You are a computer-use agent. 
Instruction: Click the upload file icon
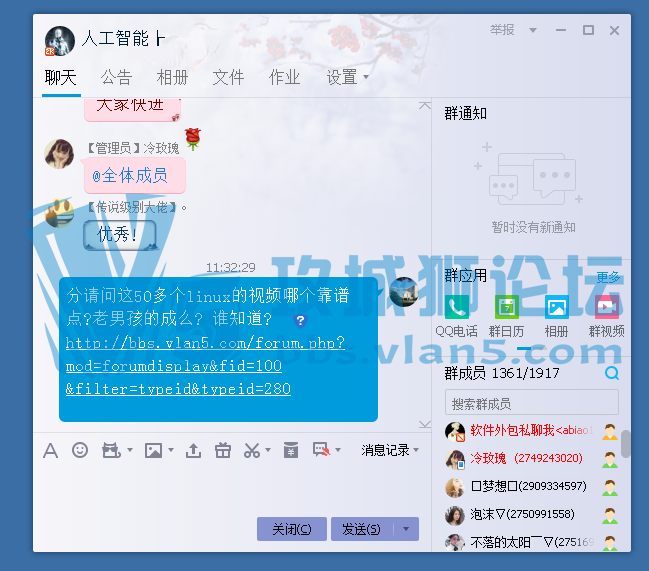tap(193, 450)
